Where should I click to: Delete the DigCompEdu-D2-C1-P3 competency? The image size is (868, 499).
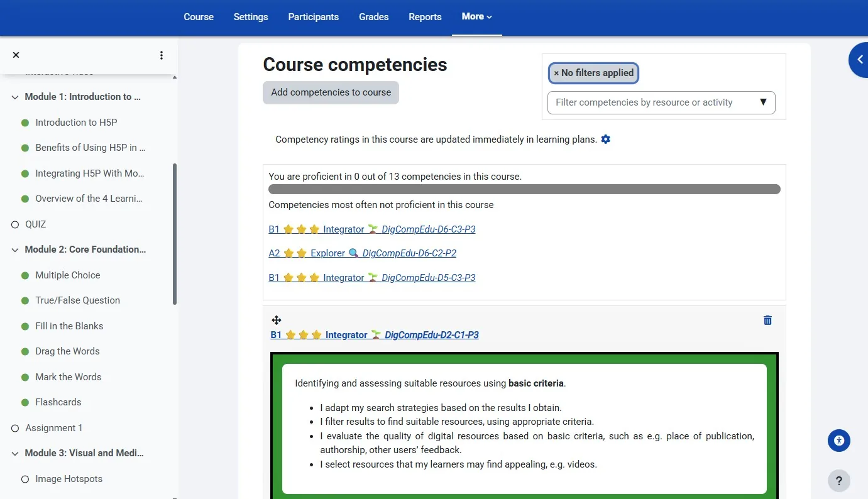pos(767,320)
